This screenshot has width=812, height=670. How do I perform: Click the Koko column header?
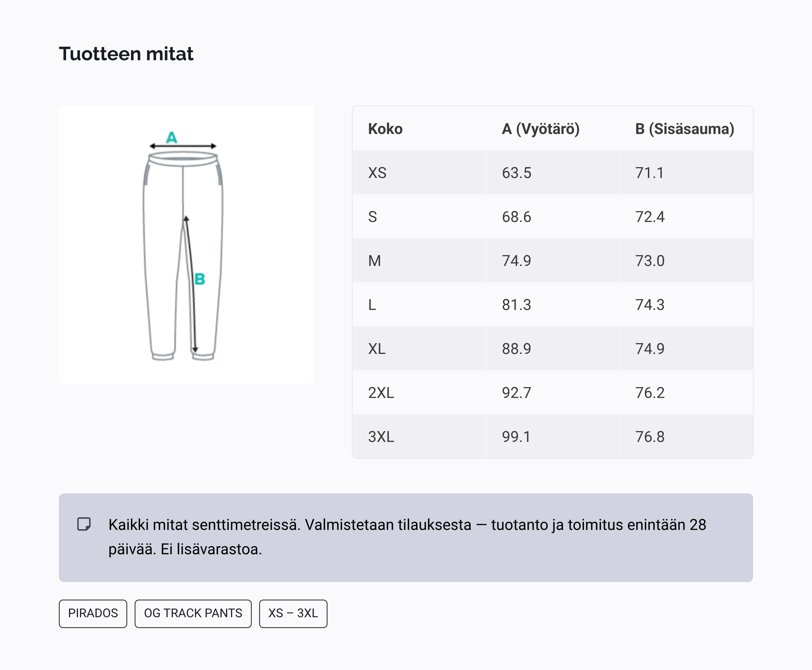tap(385, 129)
